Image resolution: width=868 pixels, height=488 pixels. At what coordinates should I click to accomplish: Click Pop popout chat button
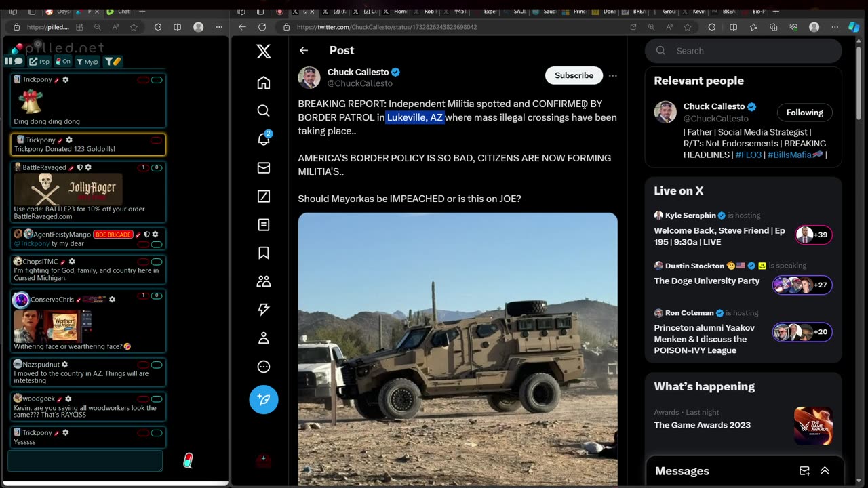tap(39, 62)
